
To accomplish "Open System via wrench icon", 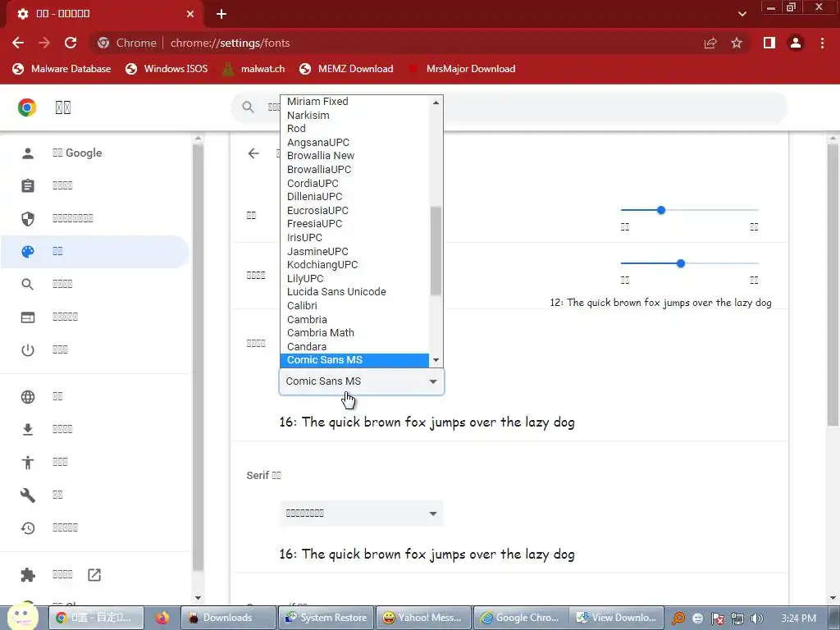I will [28, 495].
